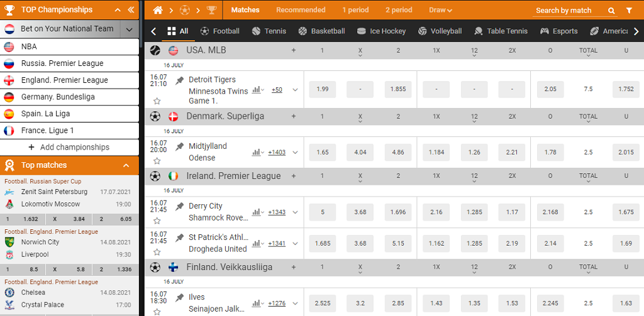Expand Bet on Your National Team dropdown
Viewport: 644px width, 316px height.
(130, 29)
